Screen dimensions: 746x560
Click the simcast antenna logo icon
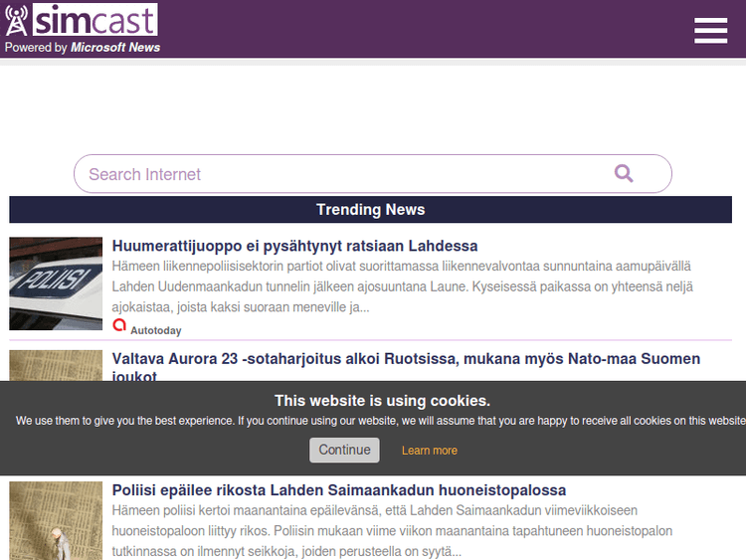(17, 21)
